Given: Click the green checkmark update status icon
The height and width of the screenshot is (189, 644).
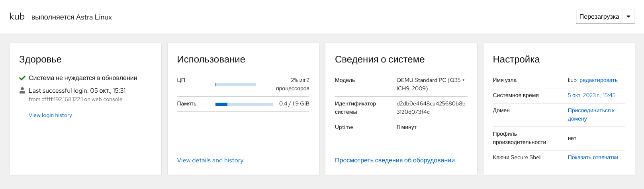Looking at the screenshot, I should click(x=22, y=78).
